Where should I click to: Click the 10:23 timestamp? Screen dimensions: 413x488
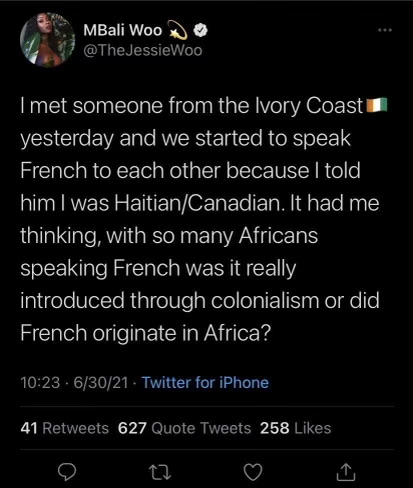(x=40, y=382)
